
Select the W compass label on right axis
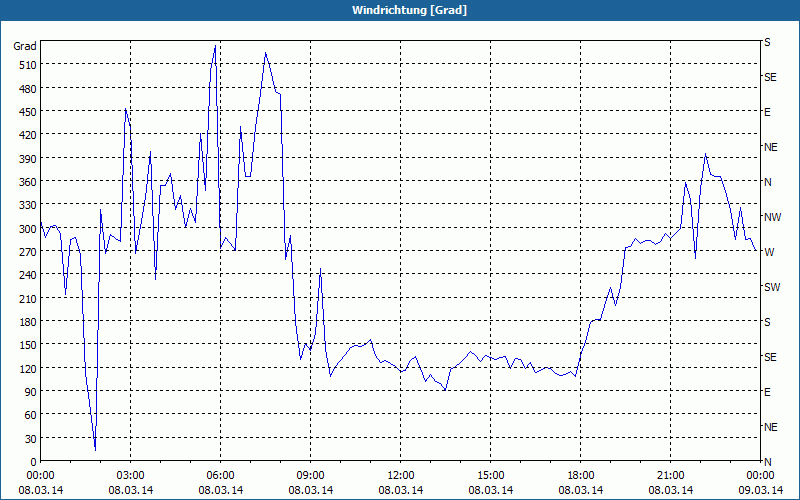(x=769, y=252)
